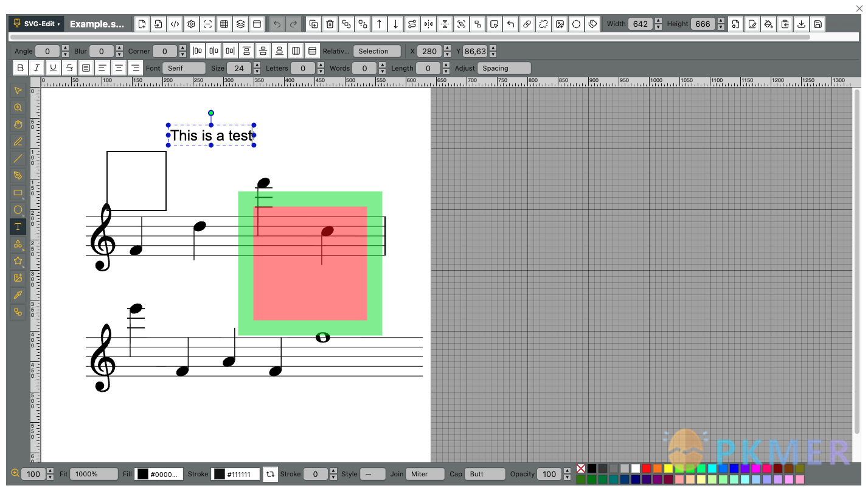Click the Example.s... document title
The width and height of the screenshot is (868, 494).
point(97,24)
